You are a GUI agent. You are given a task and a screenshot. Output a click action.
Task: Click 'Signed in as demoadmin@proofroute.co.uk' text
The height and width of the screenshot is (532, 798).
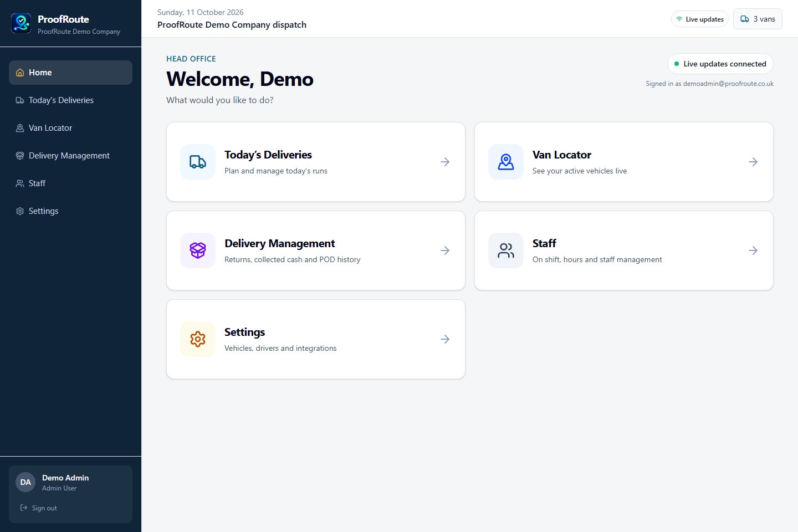(x=709, y=84)
